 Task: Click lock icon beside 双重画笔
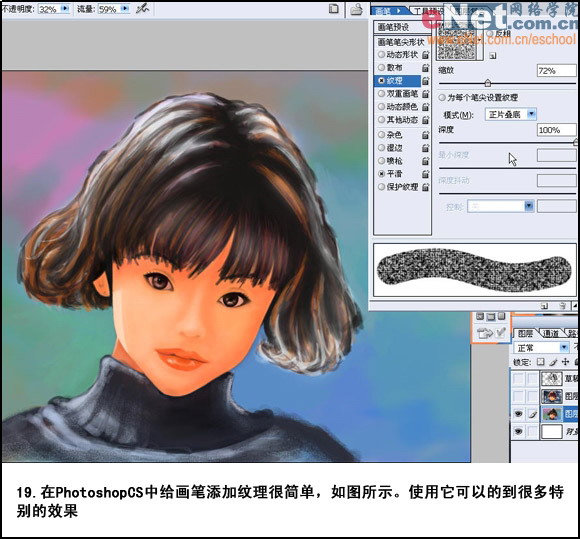(x=425, y=94)
